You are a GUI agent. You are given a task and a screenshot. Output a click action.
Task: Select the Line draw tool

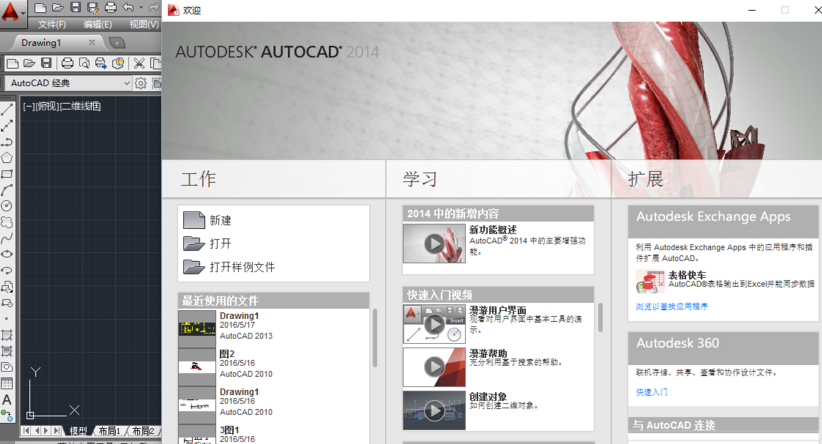click(7, 110)
